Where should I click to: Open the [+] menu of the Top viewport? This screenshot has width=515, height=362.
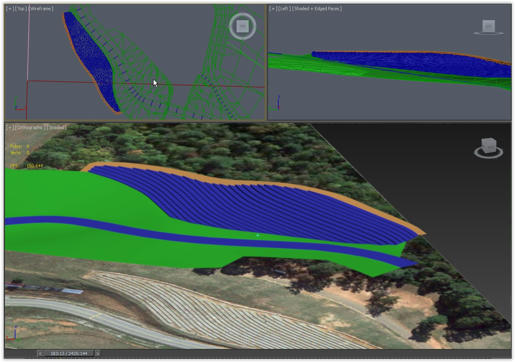pyautogui.click(x=9, y=9)
